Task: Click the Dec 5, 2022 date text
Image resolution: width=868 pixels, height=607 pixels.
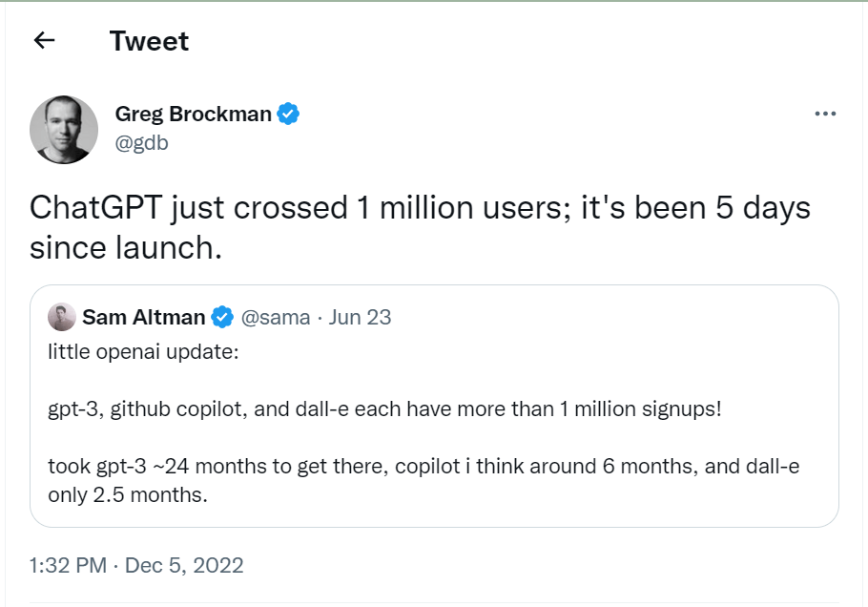Action: point(184,565)
